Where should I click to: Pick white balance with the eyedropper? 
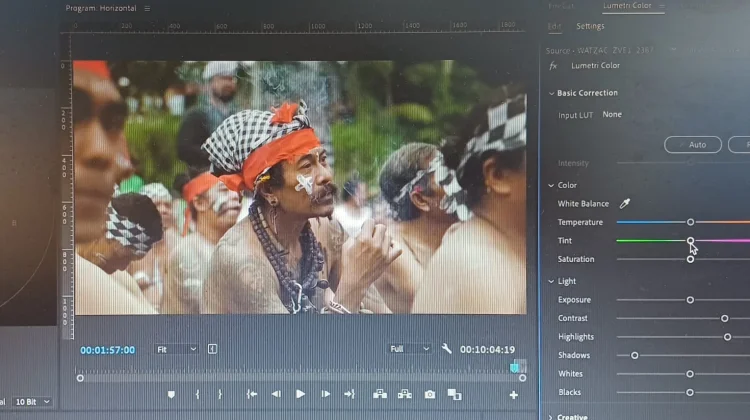click(625, 204)
